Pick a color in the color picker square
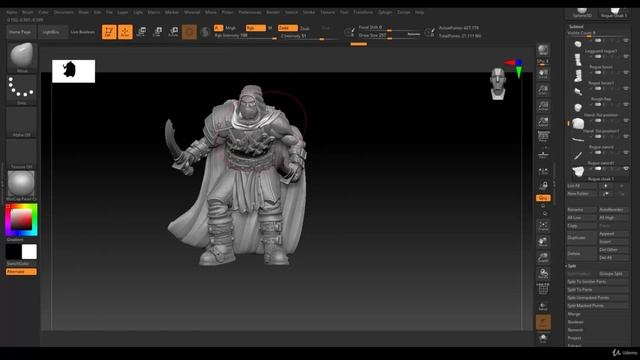The width and height of the screenshot is (640, 360). click(x=21, y=220)
